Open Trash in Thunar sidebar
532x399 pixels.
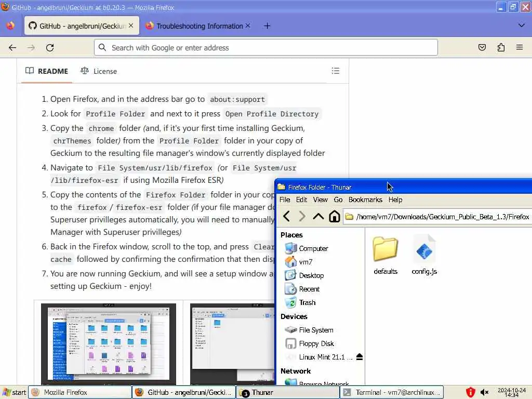point(300,302)
